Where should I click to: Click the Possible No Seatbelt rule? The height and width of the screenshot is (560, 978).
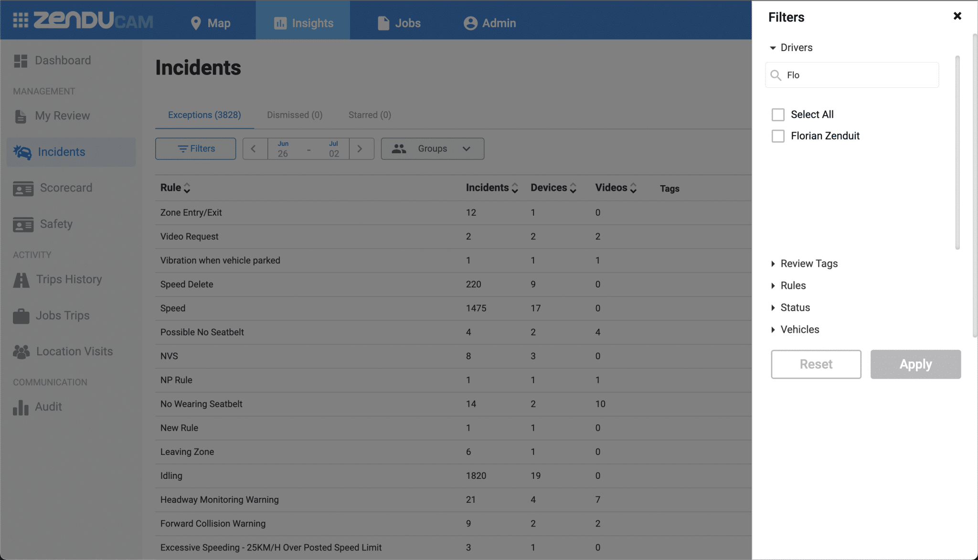click(x=453, y=332)
